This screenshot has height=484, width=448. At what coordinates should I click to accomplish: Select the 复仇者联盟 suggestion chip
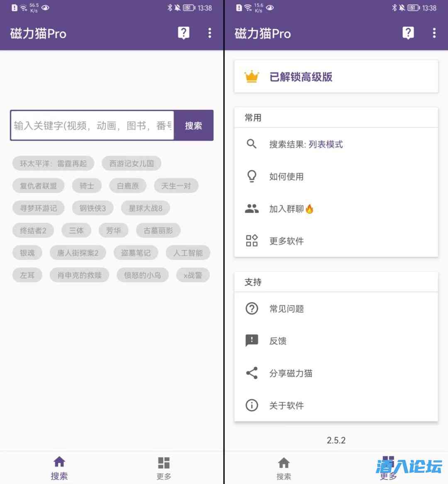tap(38, 186)
